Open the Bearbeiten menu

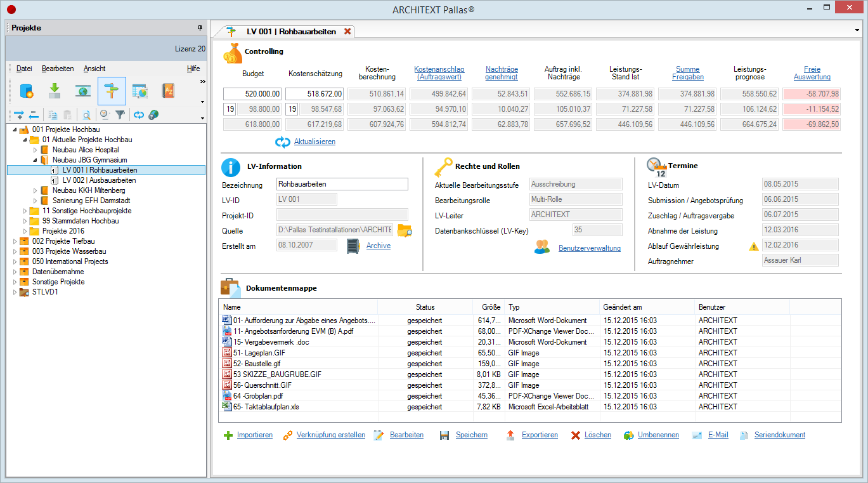click(58, 69)
